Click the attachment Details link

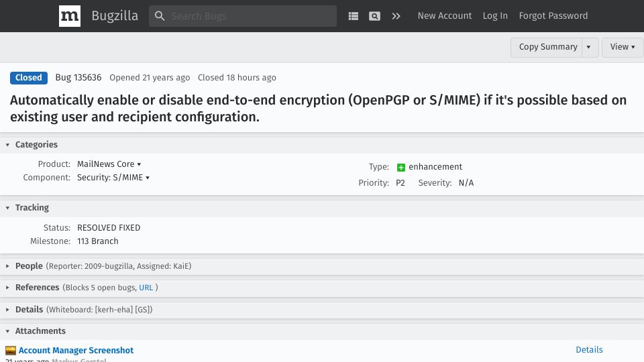tap(589, 350)
